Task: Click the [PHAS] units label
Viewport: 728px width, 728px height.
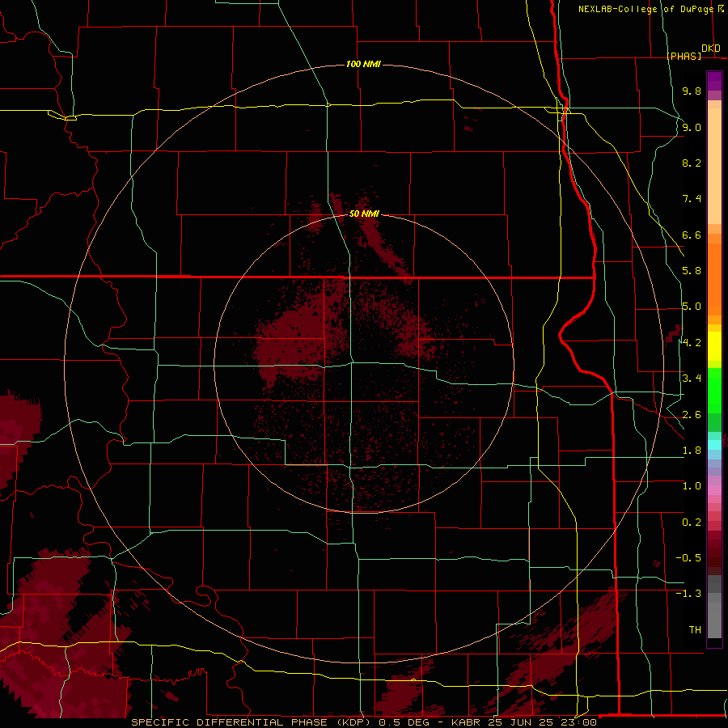Action: click(x=684, y=56)
